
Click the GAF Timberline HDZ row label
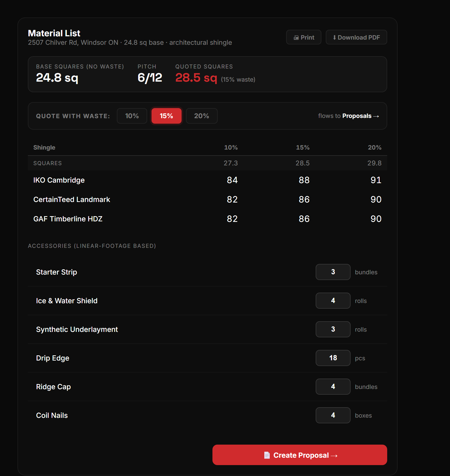coord(68,219)
